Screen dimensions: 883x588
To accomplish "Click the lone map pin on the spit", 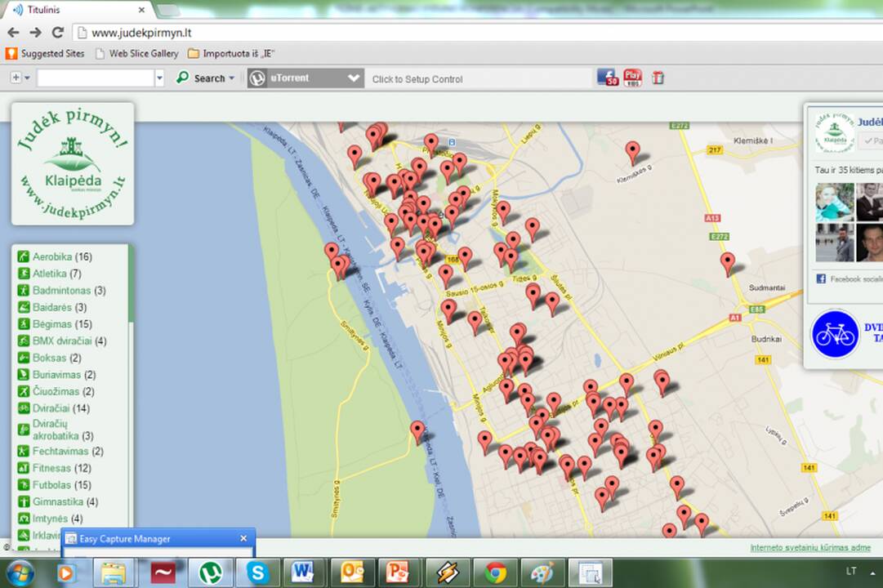I will [417, 433].
